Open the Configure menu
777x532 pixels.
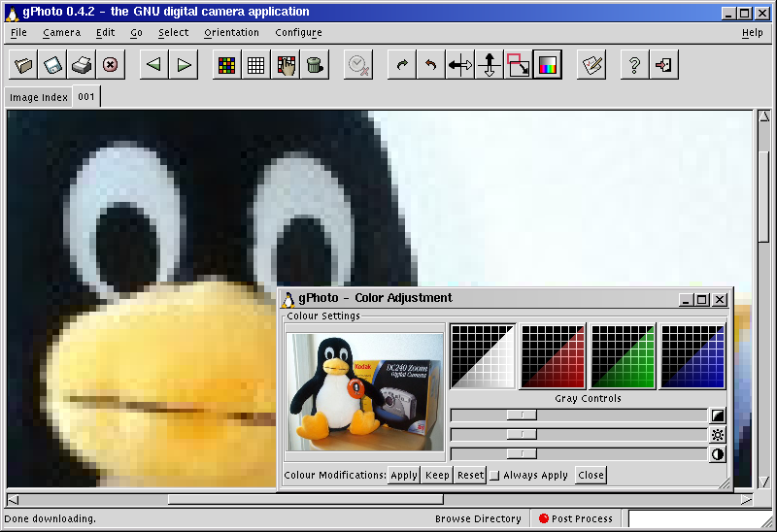click(x=298, y=33)
